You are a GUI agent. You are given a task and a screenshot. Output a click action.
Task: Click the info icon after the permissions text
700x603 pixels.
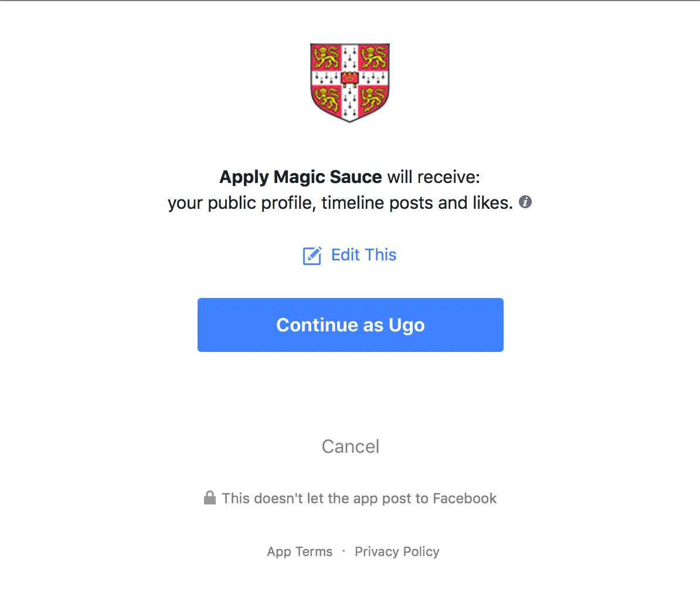(525, 202)
